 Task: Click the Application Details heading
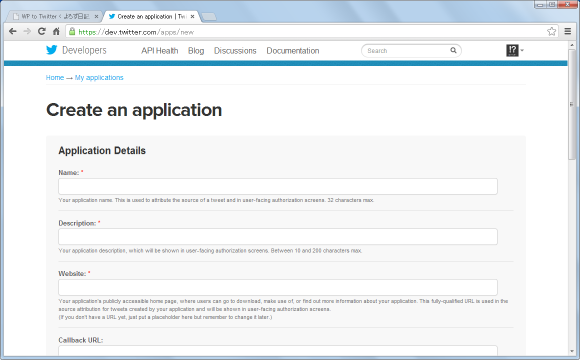[102, 151]
